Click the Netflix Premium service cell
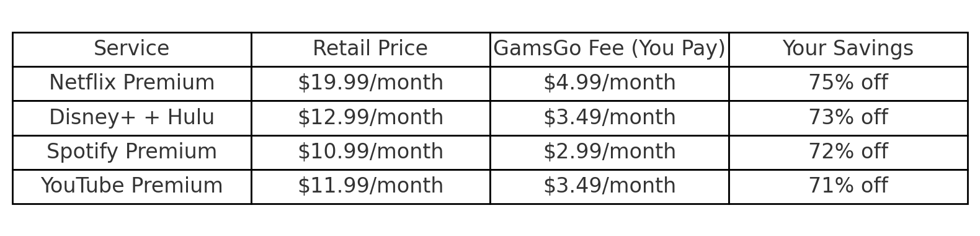This screenshot has width=980, height=236. pos(131,83)
